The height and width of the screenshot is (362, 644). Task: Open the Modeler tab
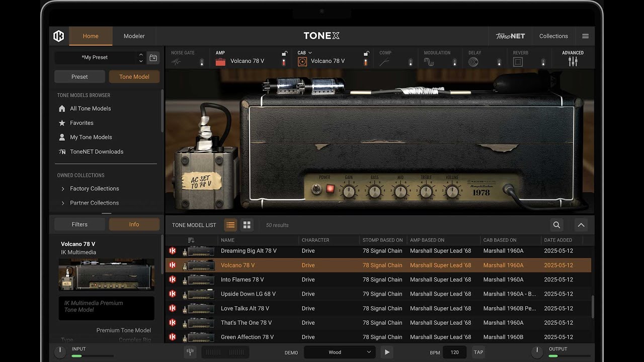click(134, 36)
